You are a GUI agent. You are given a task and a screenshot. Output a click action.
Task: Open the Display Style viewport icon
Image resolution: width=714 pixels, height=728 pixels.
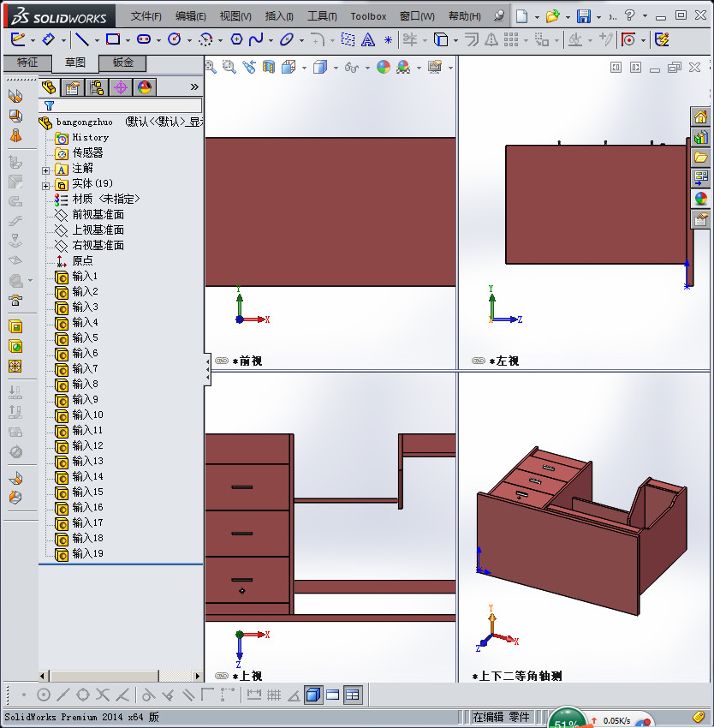click(x=322, y=67)
